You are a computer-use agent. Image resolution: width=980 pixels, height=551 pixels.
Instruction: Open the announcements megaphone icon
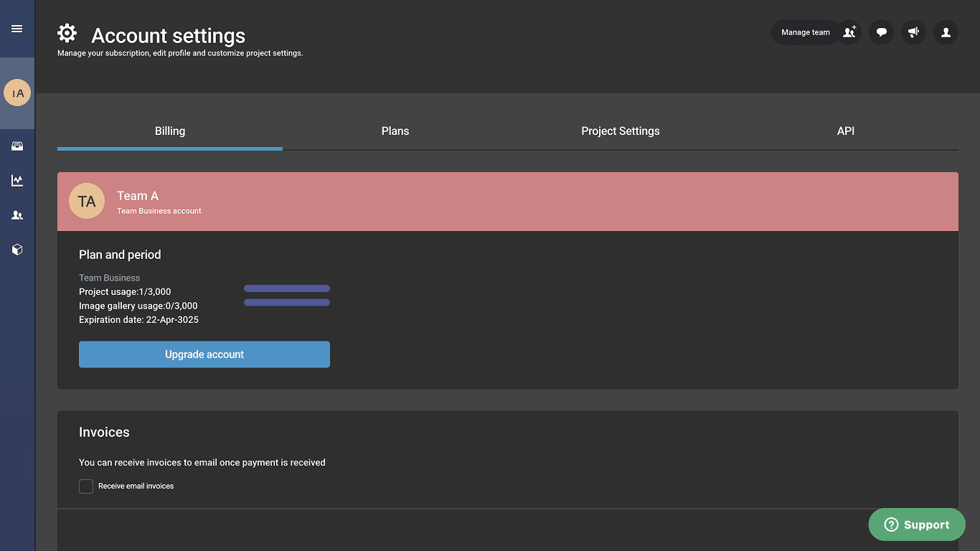(x=913, y=32)
